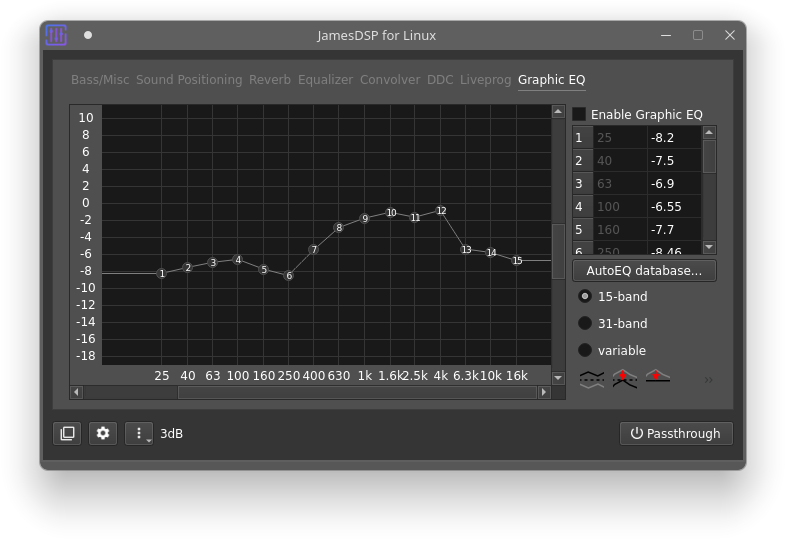
Task: Click EQ node 9 on the graph
Action: coord(365,219)
